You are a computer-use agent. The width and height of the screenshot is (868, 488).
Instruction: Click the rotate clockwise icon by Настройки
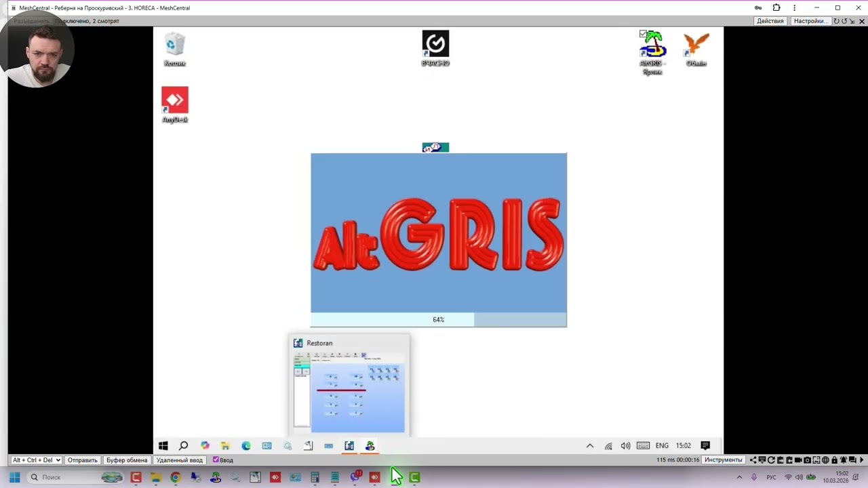836,21
